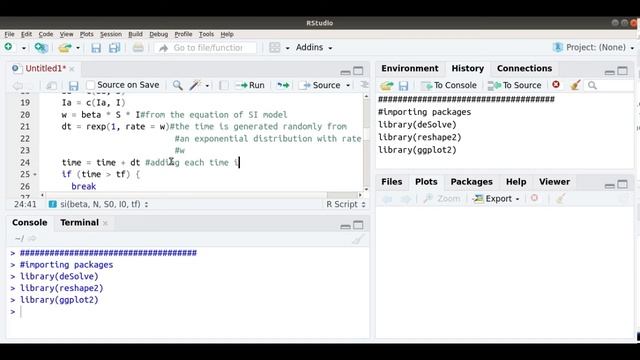
Task: Save history to file icon
Action: (404, 85)
